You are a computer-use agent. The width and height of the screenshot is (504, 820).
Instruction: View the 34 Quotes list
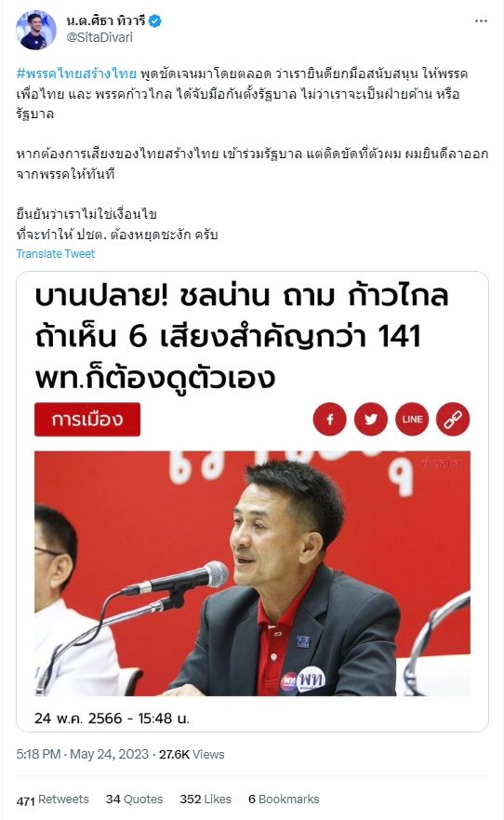[134, 800]
